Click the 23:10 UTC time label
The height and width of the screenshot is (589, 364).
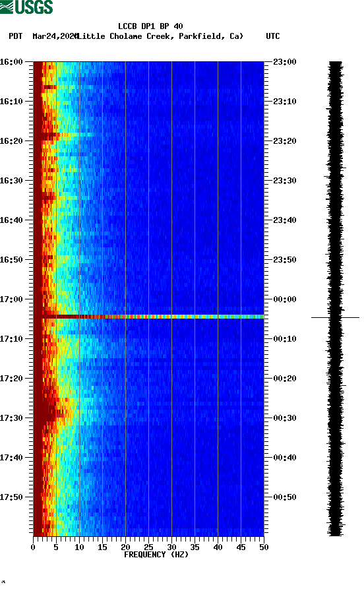285,102
